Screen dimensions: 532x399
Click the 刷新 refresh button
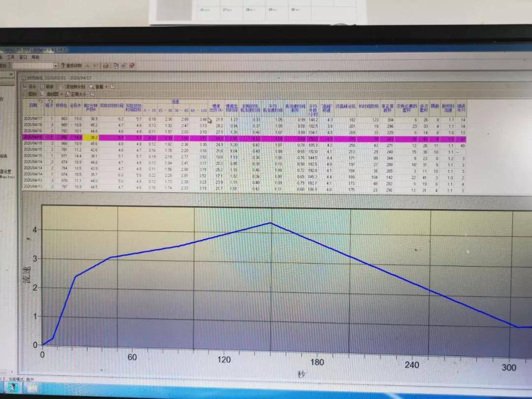pos(47,87)
